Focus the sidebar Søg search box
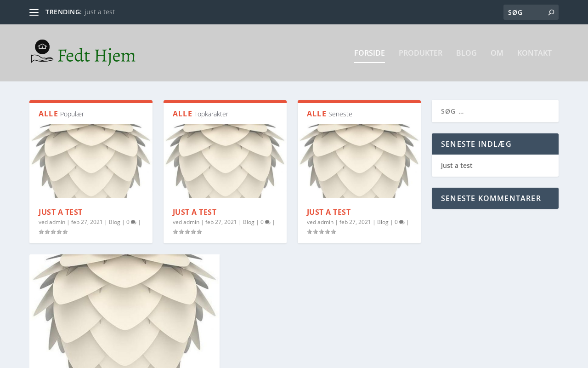Image resolution: width=588 pixels, height=368 pixels. click(x=495, y=111)
